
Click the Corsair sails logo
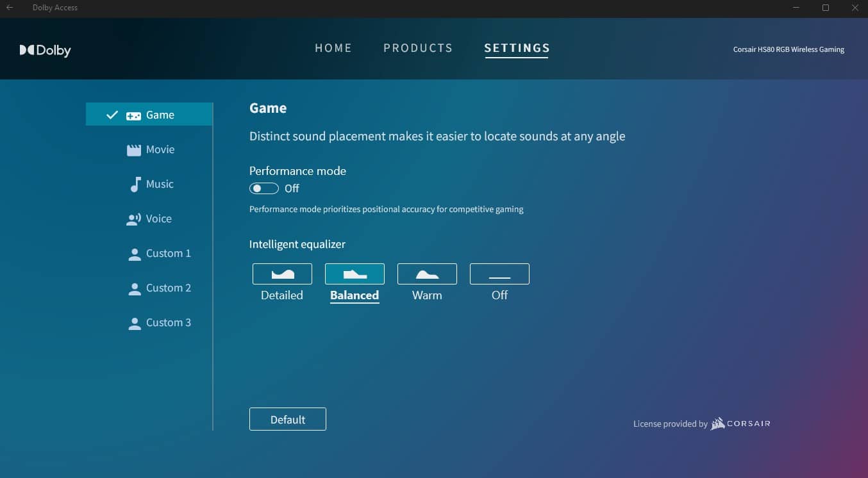[717, 424]
